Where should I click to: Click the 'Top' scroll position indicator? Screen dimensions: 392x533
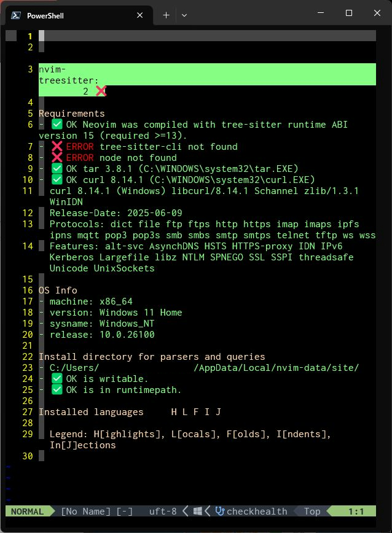[x=312, y=511]
